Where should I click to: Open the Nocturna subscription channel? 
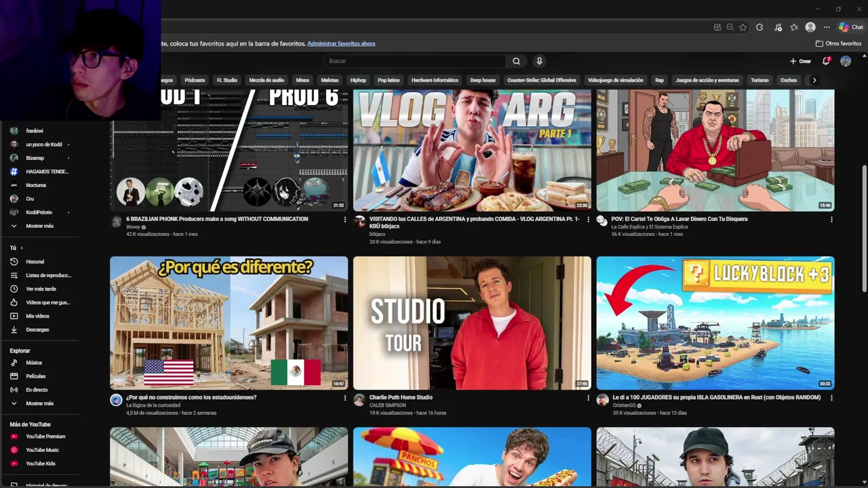pos(36,185)
